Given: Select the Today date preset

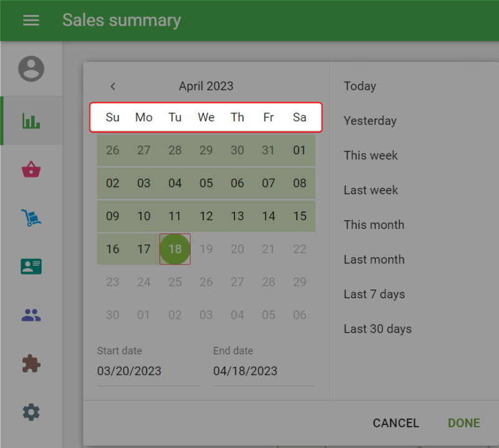Looking at the screenshot, I should [x=360, y=86].
